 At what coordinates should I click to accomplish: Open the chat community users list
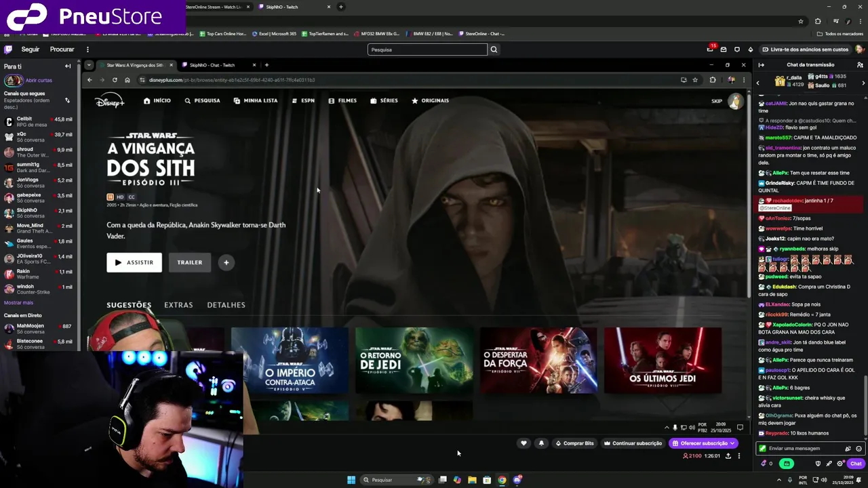tap(859, 65)
